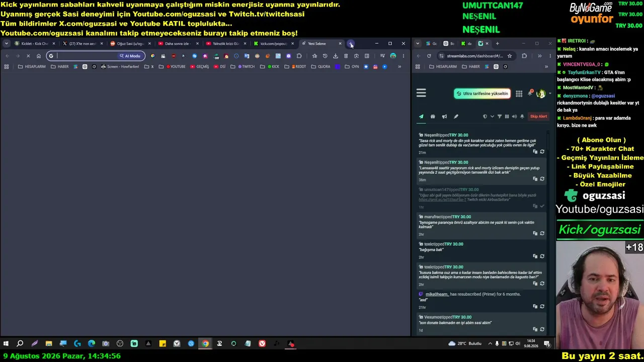Click the mike0hearn_ username link
This screenshot has height=362, width=644.
(x=437, y=294)
